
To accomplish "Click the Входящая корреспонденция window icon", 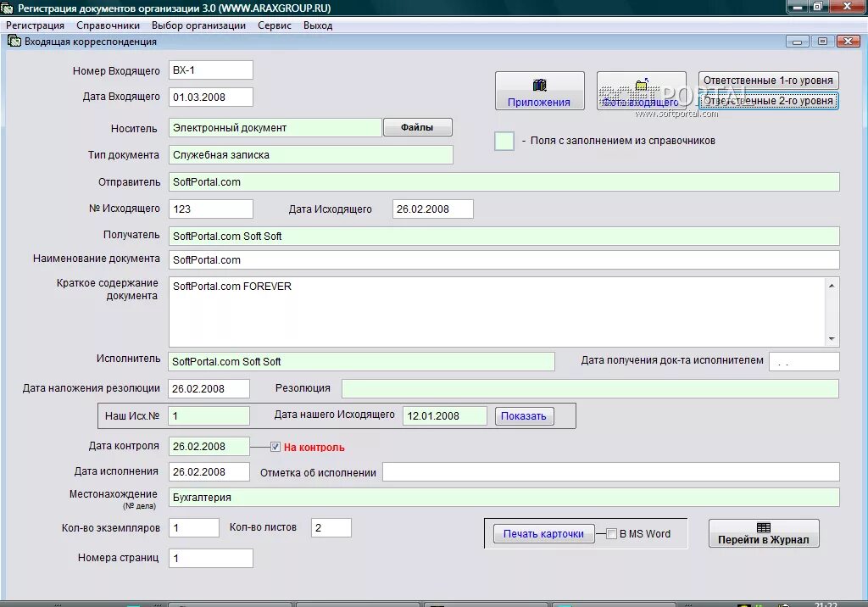I will pyautogui.click(x=14, y=41).
